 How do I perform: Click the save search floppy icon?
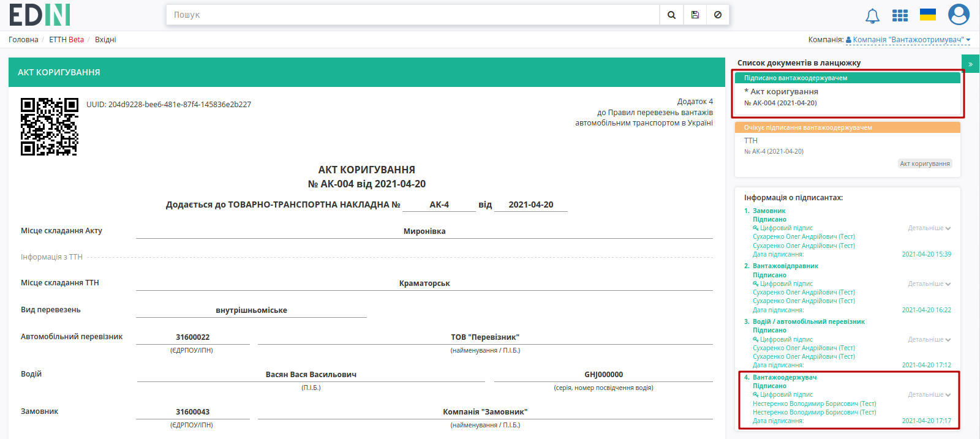[x=695, y=15]
